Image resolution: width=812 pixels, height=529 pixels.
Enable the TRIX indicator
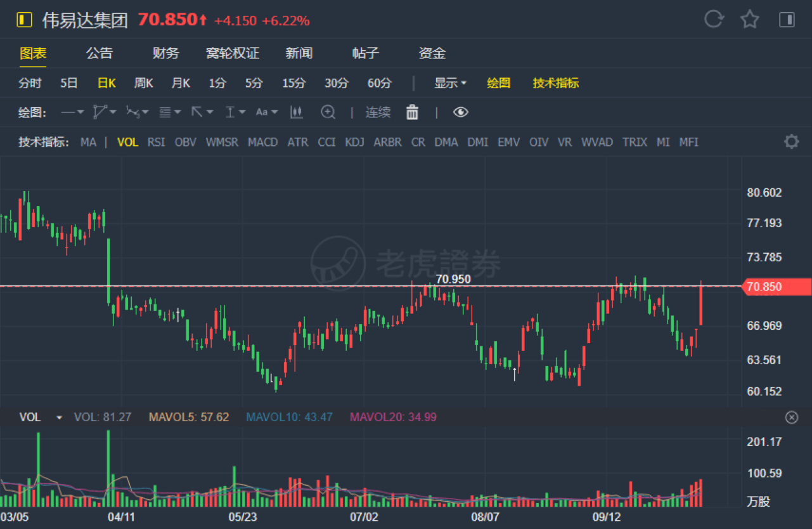tap(635, 142)
